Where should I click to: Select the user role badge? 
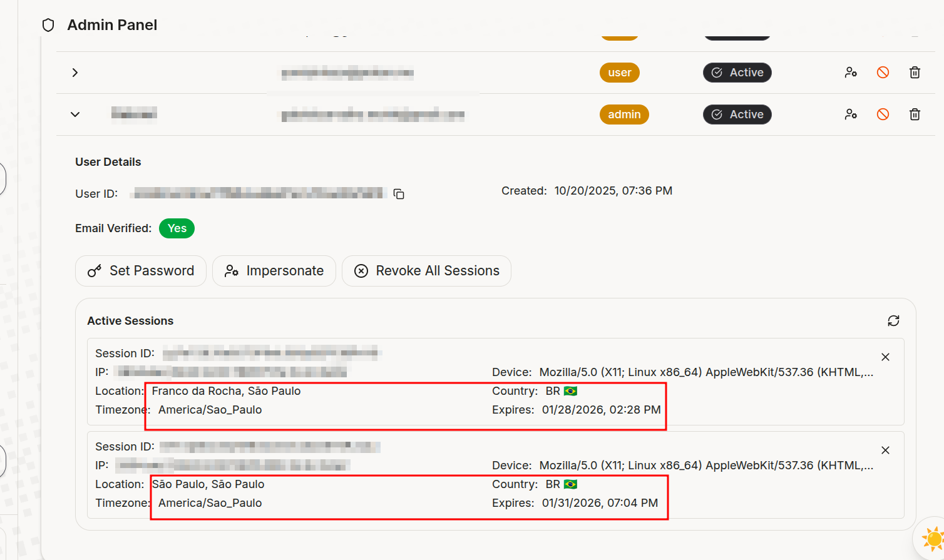(619, 72)
